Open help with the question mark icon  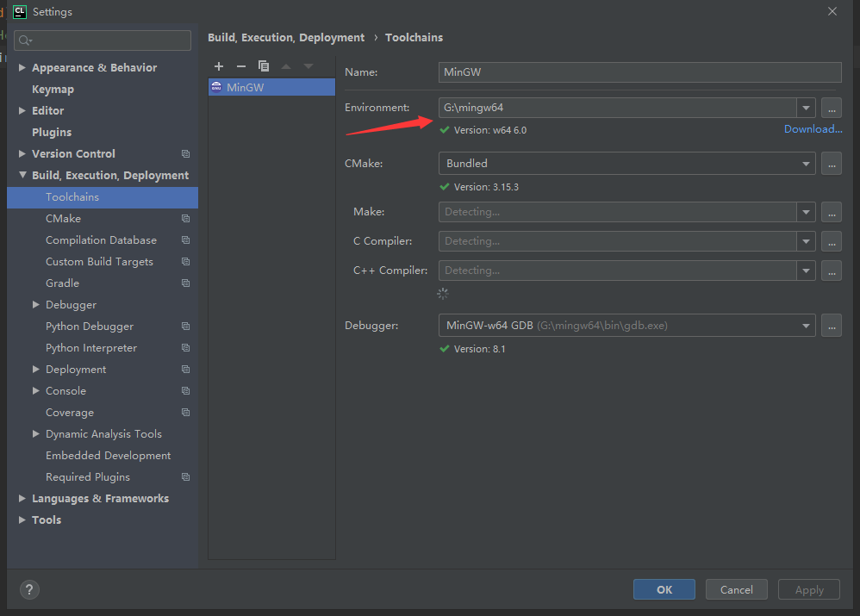coord(29,589)
